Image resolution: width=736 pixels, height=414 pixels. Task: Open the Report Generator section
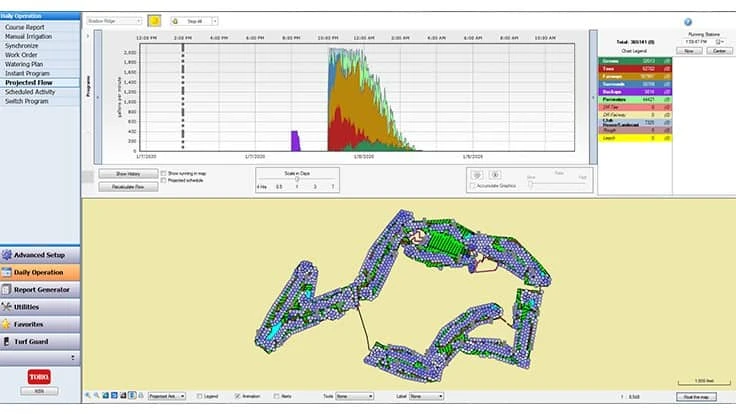click(40, 289)
